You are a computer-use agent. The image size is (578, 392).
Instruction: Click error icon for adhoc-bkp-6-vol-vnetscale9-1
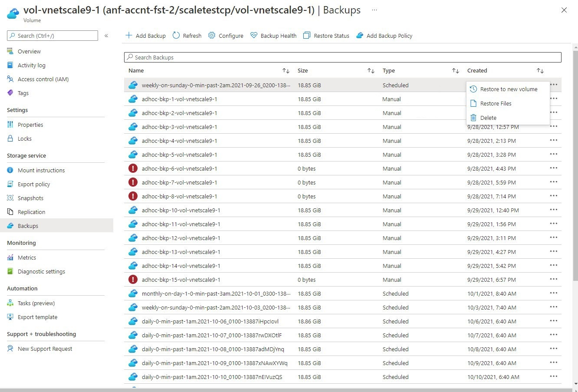click(x=133, y=168)
